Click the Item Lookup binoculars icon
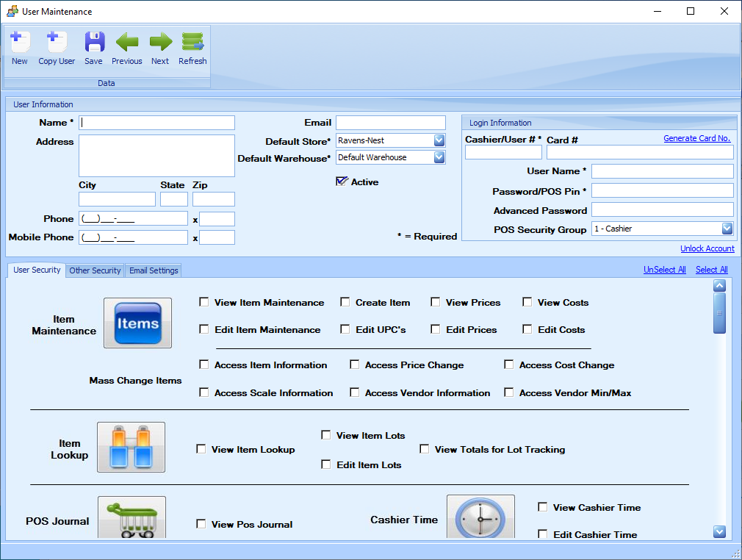742x560 pixels. 131,447
